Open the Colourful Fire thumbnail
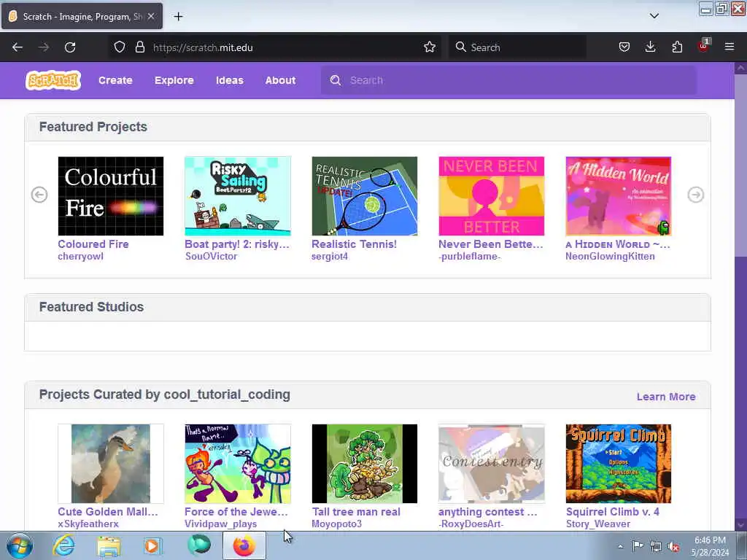Viewport: 747px width, 560px height. tap(111, 196)
